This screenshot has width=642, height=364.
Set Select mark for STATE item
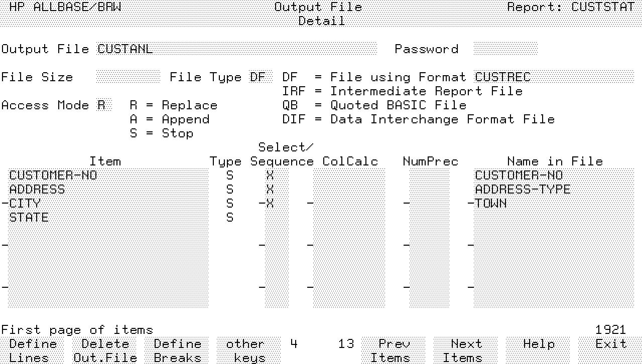tap(270, 218)
